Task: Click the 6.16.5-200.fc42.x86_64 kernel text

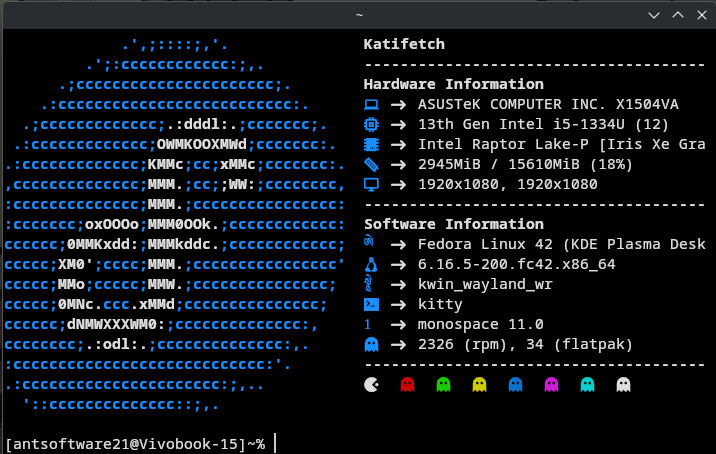Action: coord(517,264)
